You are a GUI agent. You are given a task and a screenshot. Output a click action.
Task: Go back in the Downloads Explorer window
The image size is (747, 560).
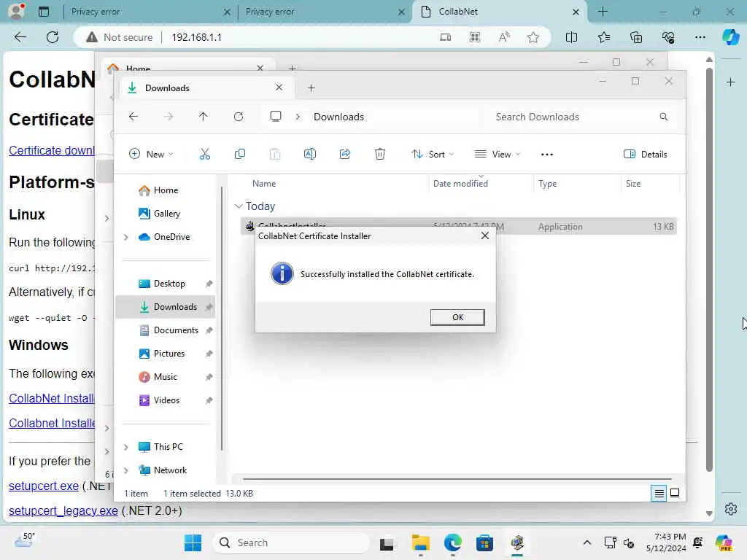(x=133, y=117)
